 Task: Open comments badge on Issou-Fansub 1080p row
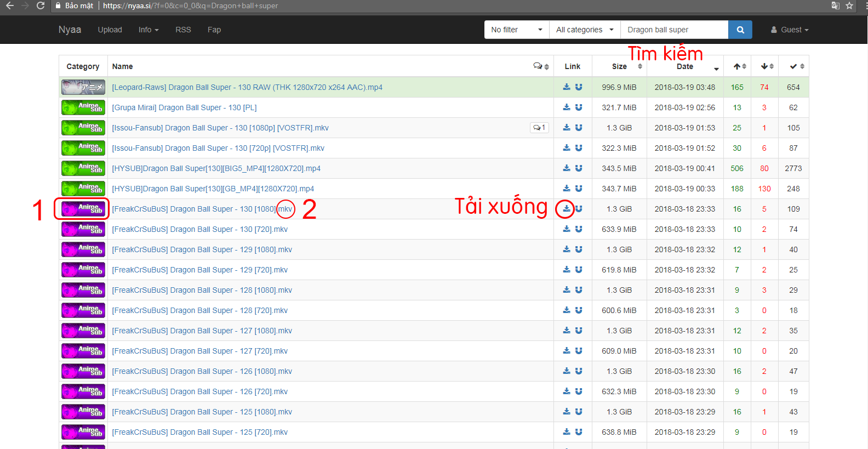tap(539, 128)
